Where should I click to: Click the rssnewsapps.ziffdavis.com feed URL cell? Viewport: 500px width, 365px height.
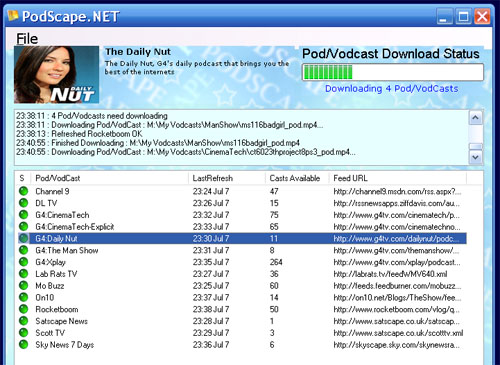397,203
